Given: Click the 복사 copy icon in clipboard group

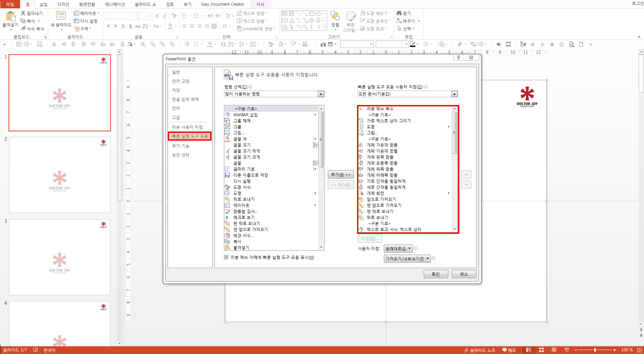Looking at the screenshot, I should (x=23, y=21).
